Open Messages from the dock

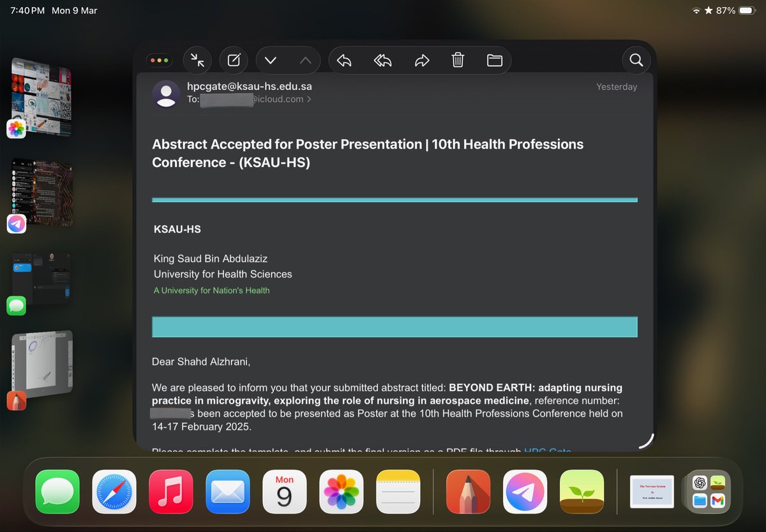pos(57,492)
